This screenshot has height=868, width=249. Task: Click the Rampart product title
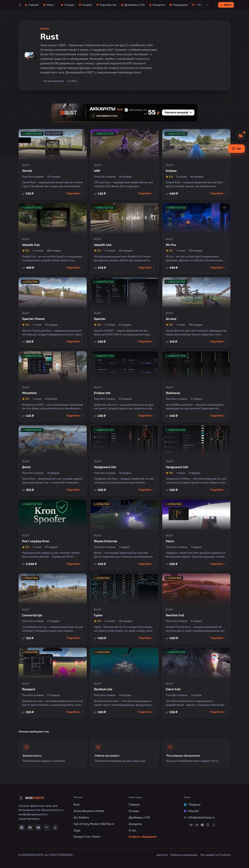tap(29, 689)
